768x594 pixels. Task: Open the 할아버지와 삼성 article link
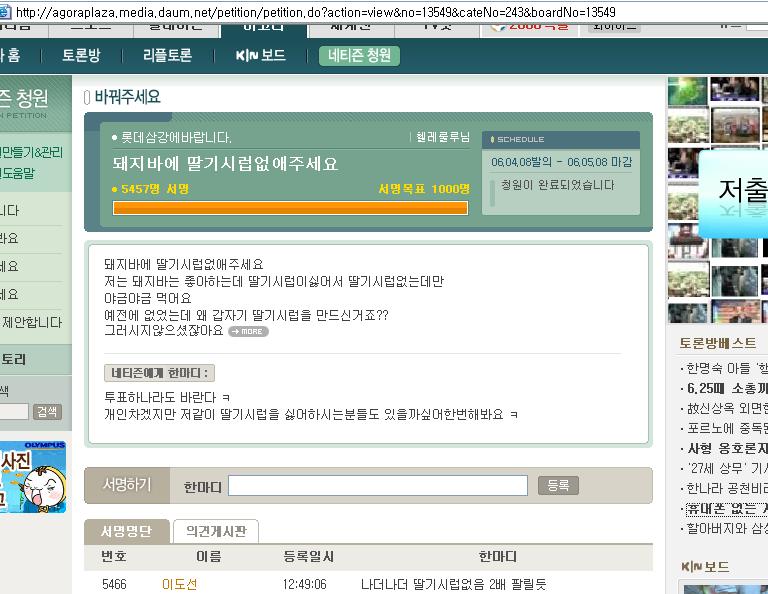tap(727, 528)
